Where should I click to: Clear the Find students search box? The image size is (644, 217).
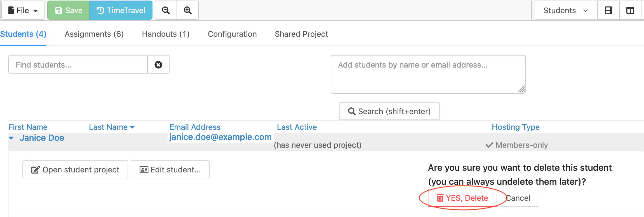158,65
